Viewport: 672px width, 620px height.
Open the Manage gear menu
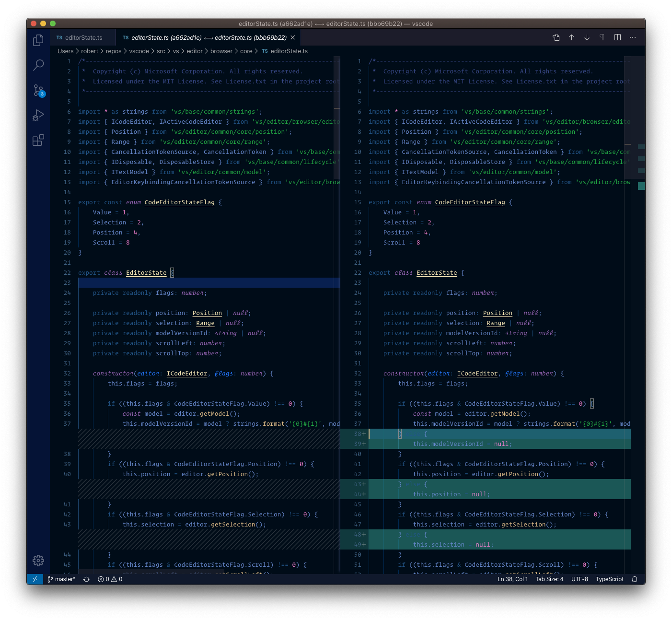38,560
